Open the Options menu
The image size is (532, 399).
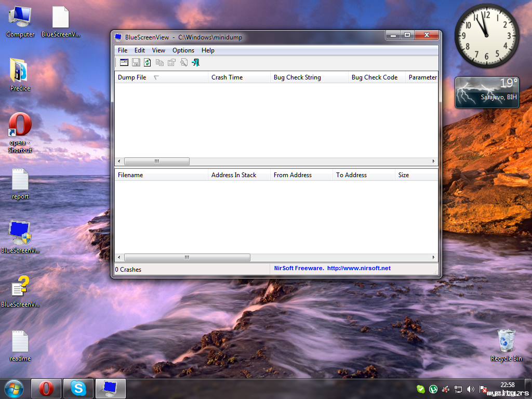(x=183, y=50)
